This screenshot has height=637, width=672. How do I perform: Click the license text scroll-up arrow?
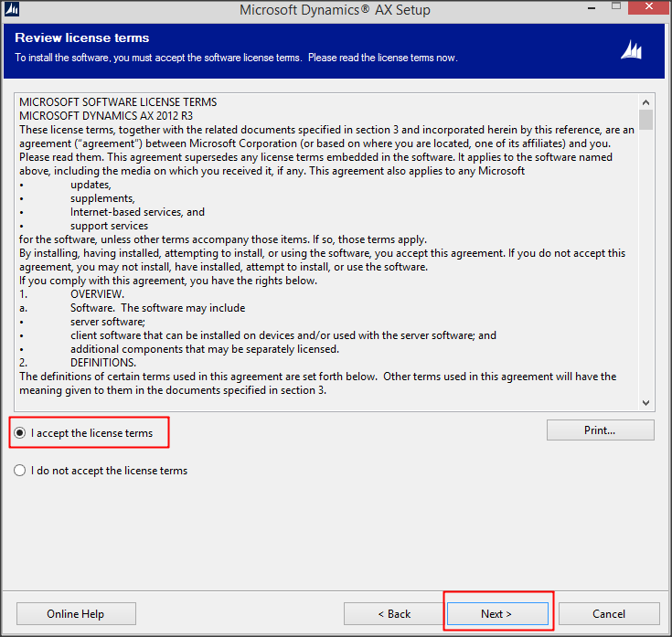pos(645,102)
